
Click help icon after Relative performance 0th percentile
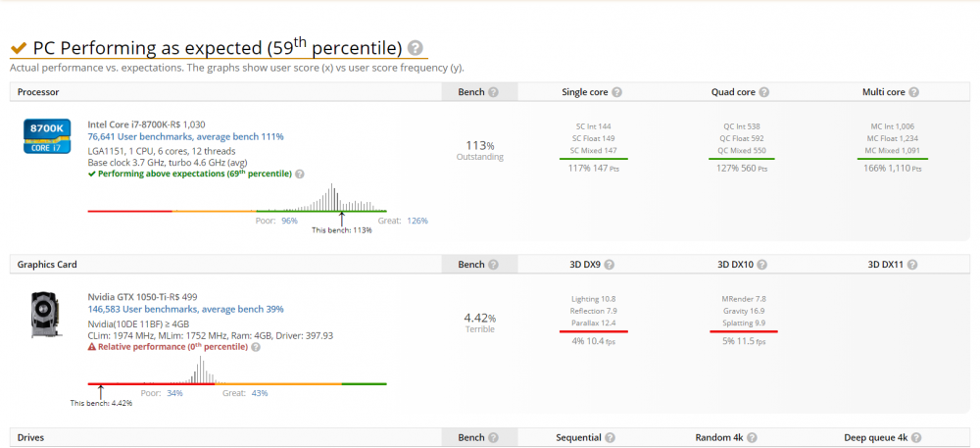[256, 347]
